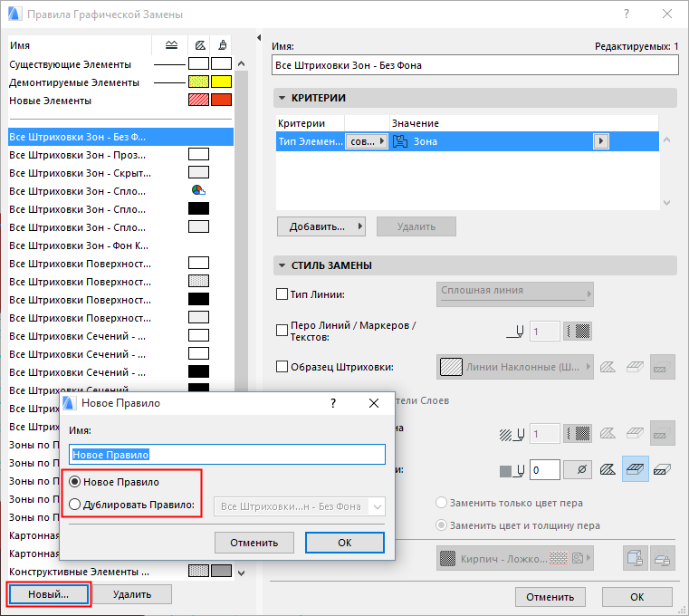Select cover fill icon in Образец Штриховки row
Screen dimensions: 689x616
click(635, 367)
